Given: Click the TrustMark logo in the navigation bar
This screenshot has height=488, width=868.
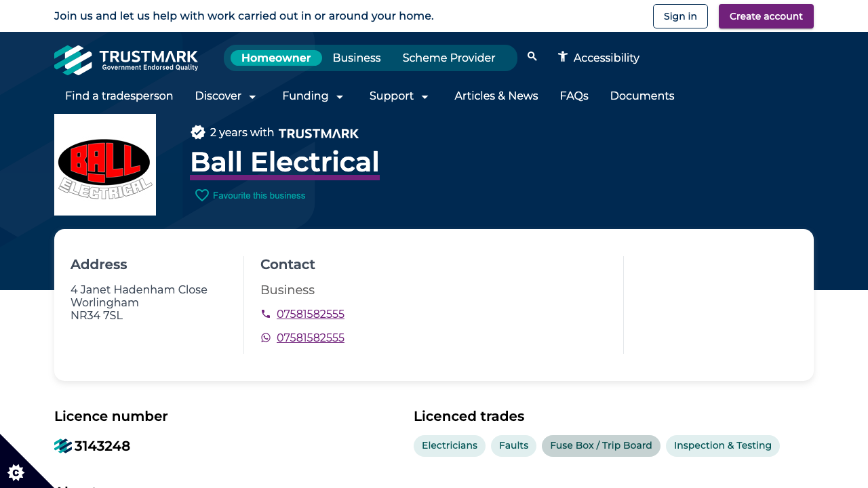Looking at the screenshot, I should click(126, 60).
